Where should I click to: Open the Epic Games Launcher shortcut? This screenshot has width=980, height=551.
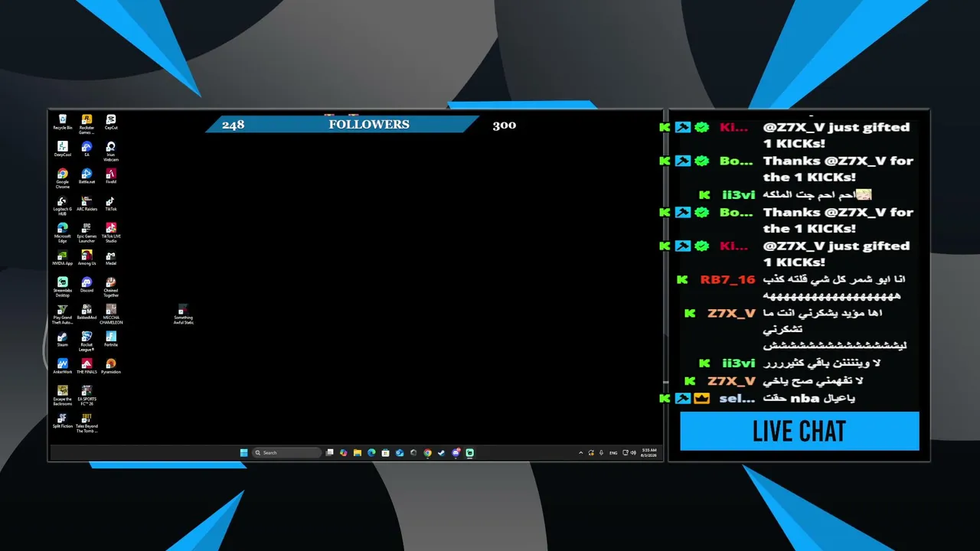pyautogui.click(x=87, y=233)
